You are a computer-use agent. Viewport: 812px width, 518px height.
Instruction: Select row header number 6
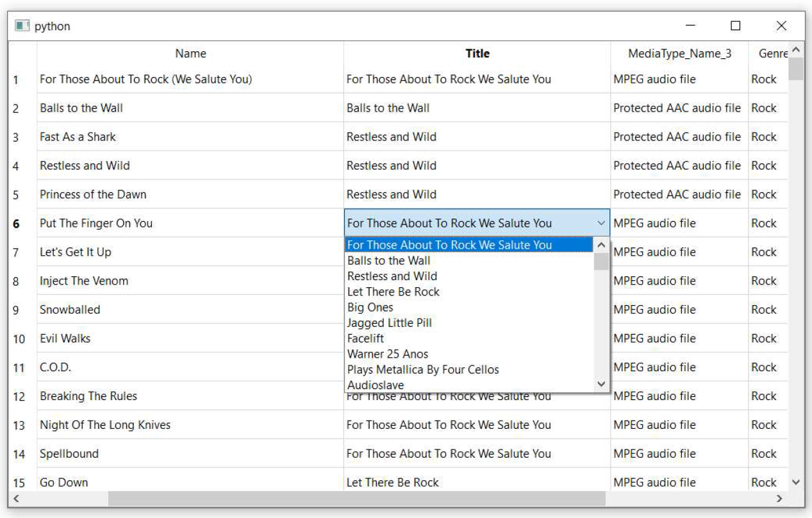coord(22,224)
